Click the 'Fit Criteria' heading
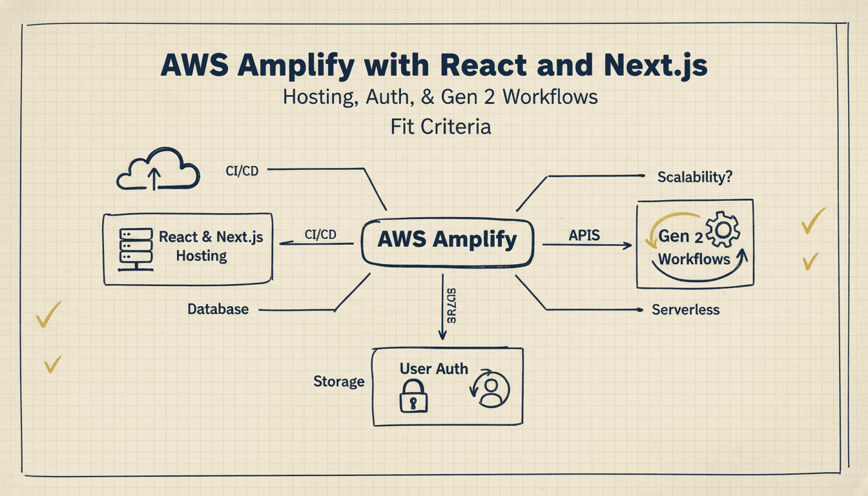 click(x=440, y=126)
